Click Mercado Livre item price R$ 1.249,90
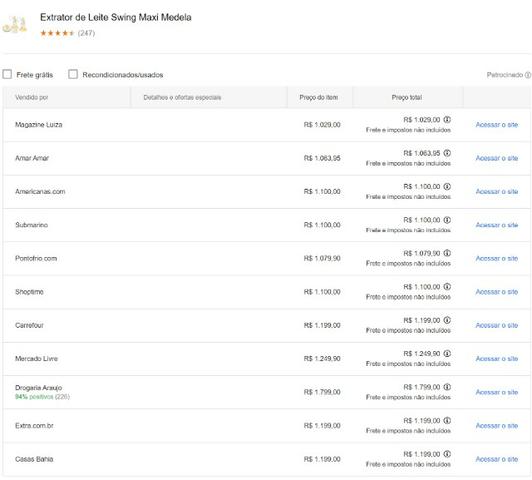 [x=322, y=359]
